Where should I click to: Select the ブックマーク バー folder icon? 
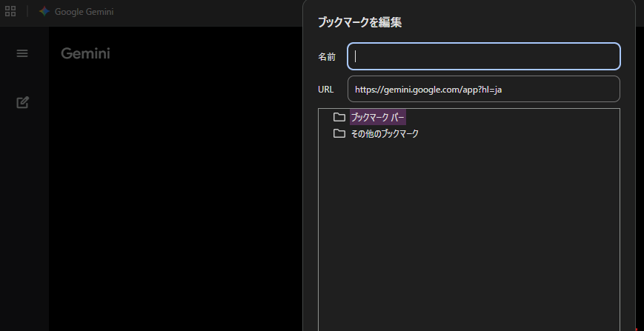point(339,117)
